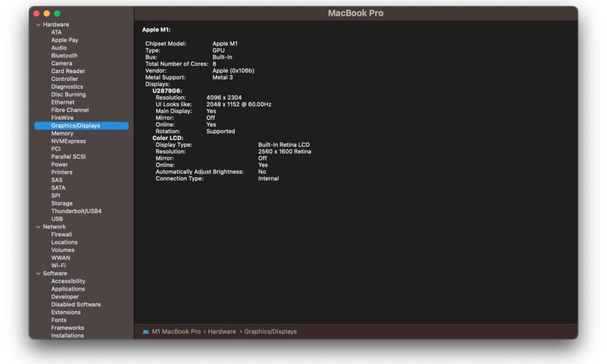Open Diagnostics hardware entry
Viewport: 607px width, 364px height.
67,87
